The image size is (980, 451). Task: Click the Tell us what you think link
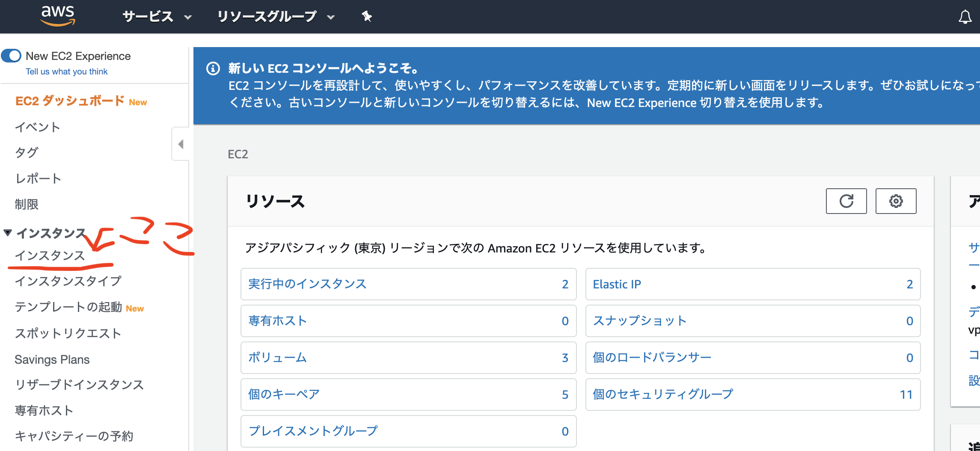point(66,71)
